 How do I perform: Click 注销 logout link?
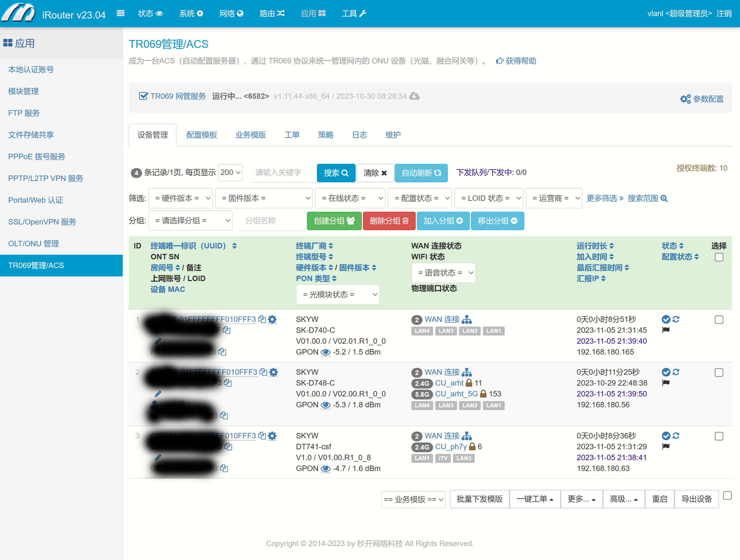click(x=724, y=13)
